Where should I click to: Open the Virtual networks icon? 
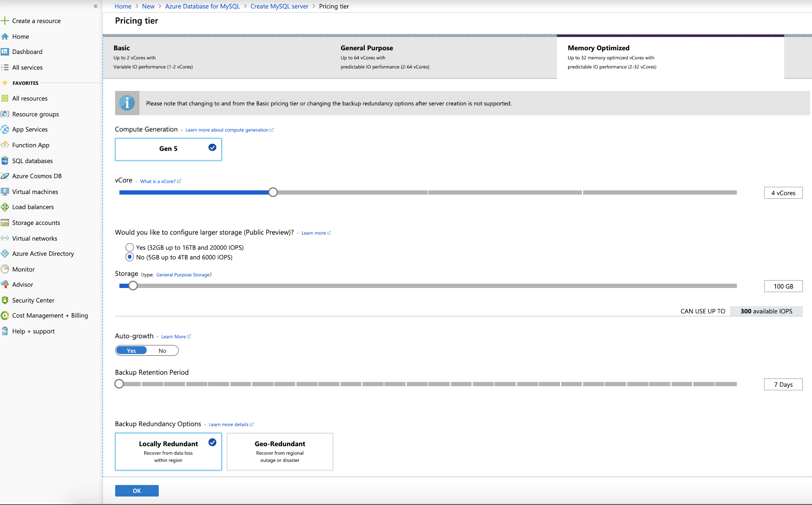[x=5, y=238]
